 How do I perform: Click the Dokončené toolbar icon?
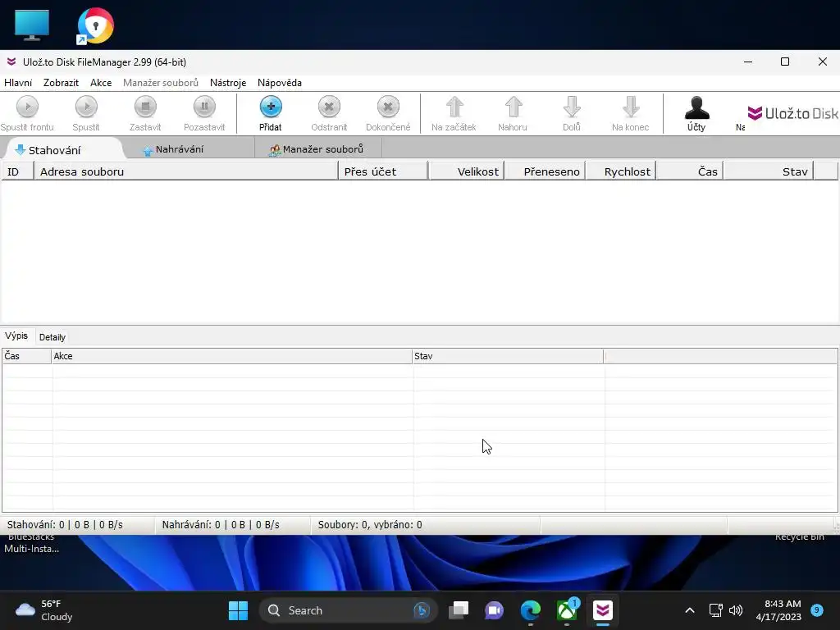coord(388,107)
